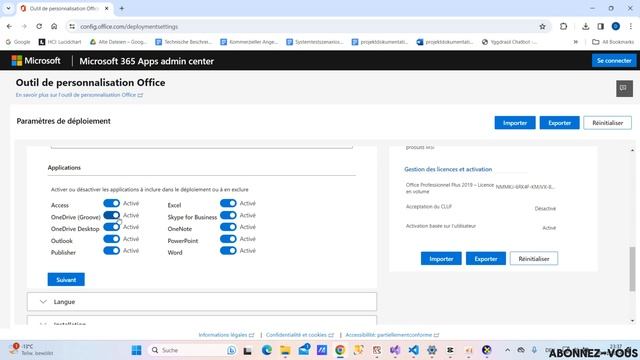The image size is (640, 360).
Task: Go forward with the browser forward arrow
Action: [24, 27]
